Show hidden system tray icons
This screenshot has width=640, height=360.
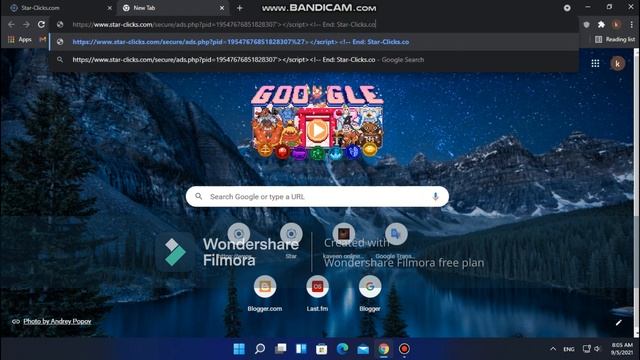click(x=553, y=349)
